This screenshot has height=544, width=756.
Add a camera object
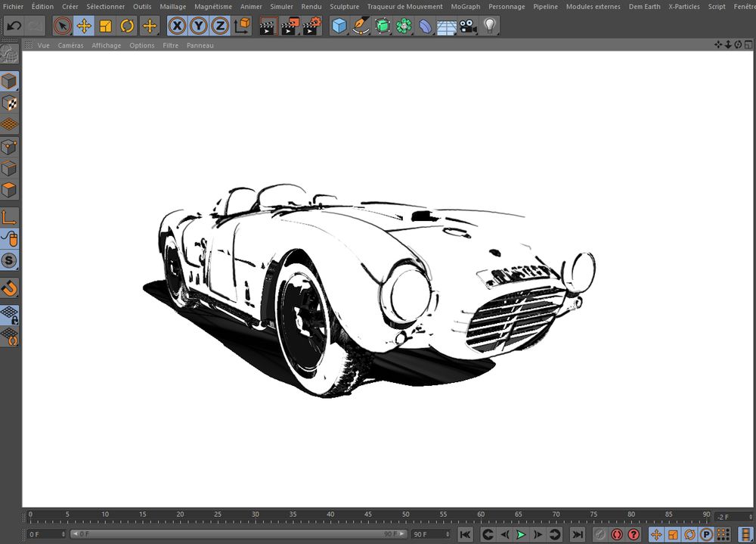[468, 26]
